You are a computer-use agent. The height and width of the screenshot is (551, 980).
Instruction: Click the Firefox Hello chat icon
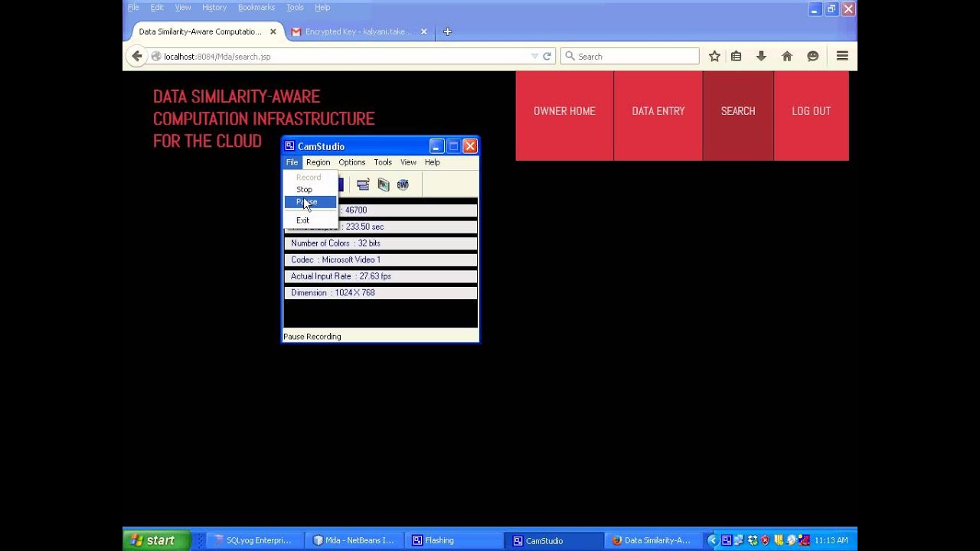tap(812, 56)
